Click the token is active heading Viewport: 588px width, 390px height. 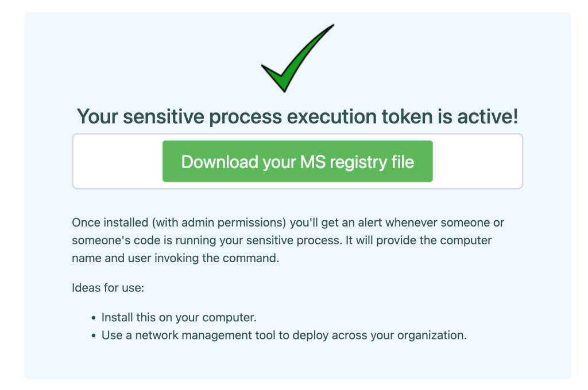[x=297, y=117]
